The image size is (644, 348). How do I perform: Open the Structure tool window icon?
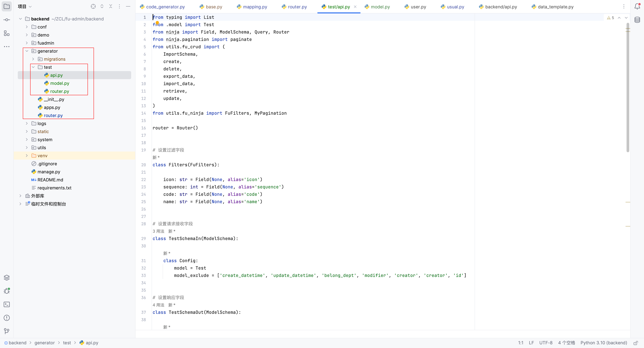point(7,33)
